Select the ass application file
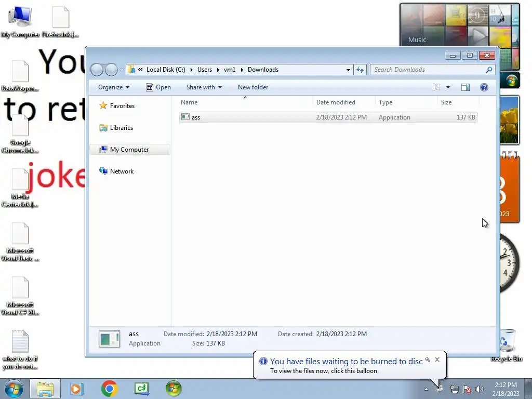The image size is (532, 399). pyautogui.click(x=328, y=117)
